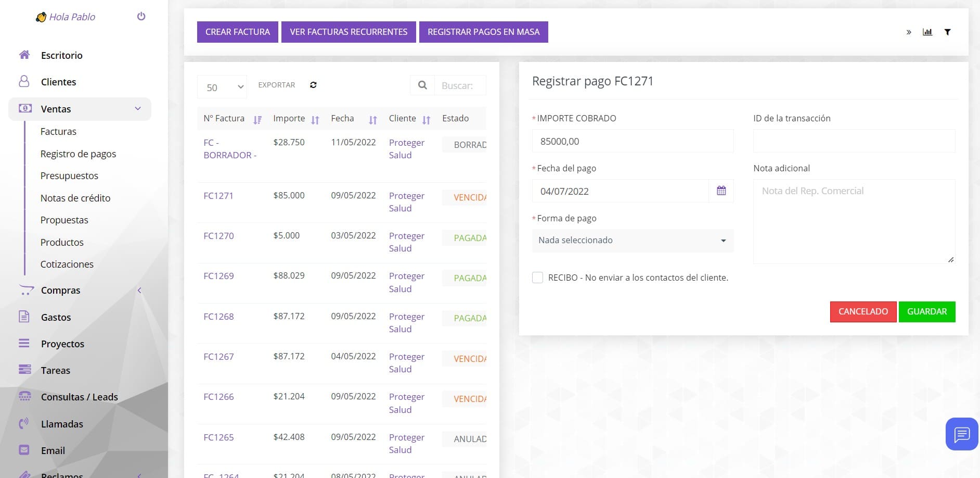
Task: Open invoice FC1266 link
Action: click(x=218, y=397)
